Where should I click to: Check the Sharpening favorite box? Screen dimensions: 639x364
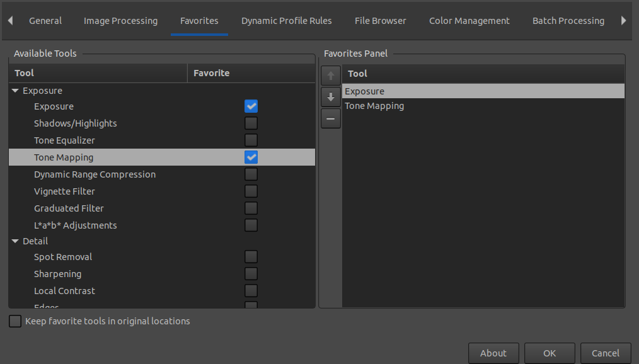251,274
